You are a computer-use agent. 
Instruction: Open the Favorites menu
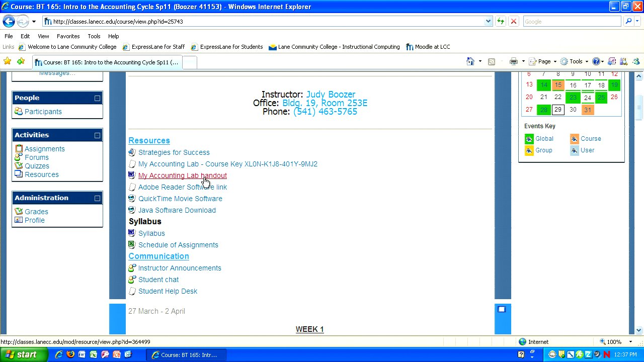pyautogui.click(x=68, y=36)
